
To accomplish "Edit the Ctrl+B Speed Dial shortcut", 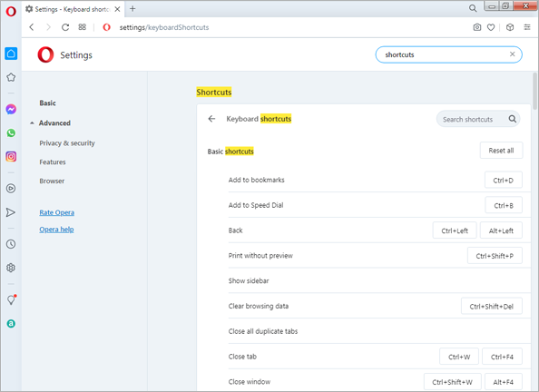I will pyautogui.click(x=504, y=205).
